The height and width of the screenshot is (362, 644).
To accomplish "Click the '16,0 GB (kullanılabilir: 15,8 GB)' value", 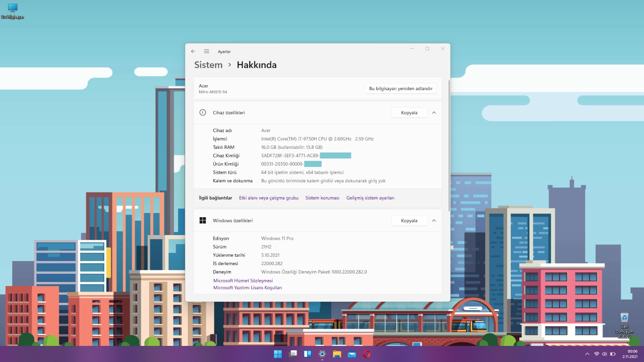I will tap(292, 147).
